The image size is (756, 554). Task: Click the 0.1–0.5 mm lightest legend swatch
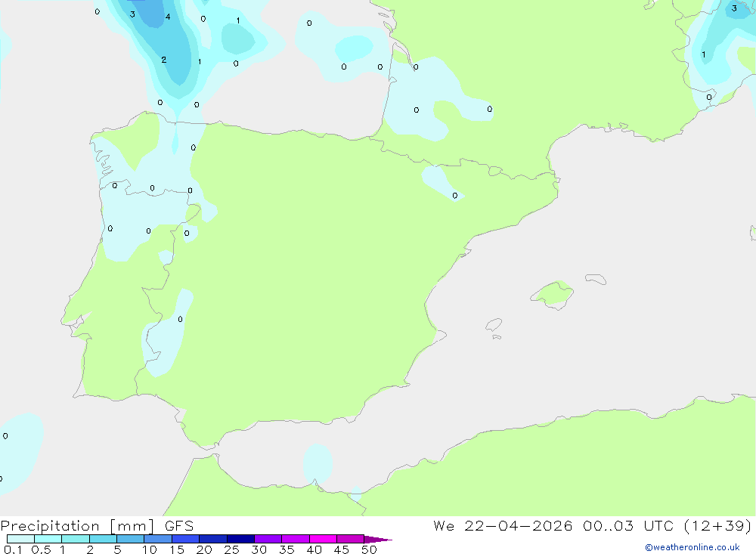point(20,539)
